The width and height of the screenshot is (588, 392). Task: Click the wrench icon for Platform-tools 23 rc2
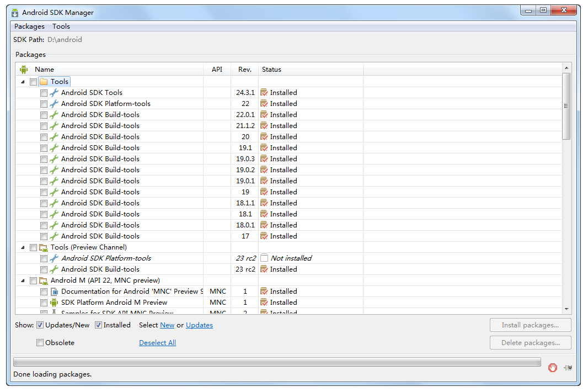click(x=54, y=258)
